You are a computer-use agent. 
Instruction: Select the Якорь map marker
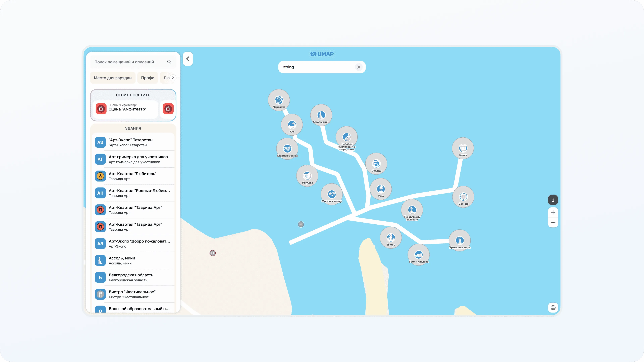(x=391, y=238)
